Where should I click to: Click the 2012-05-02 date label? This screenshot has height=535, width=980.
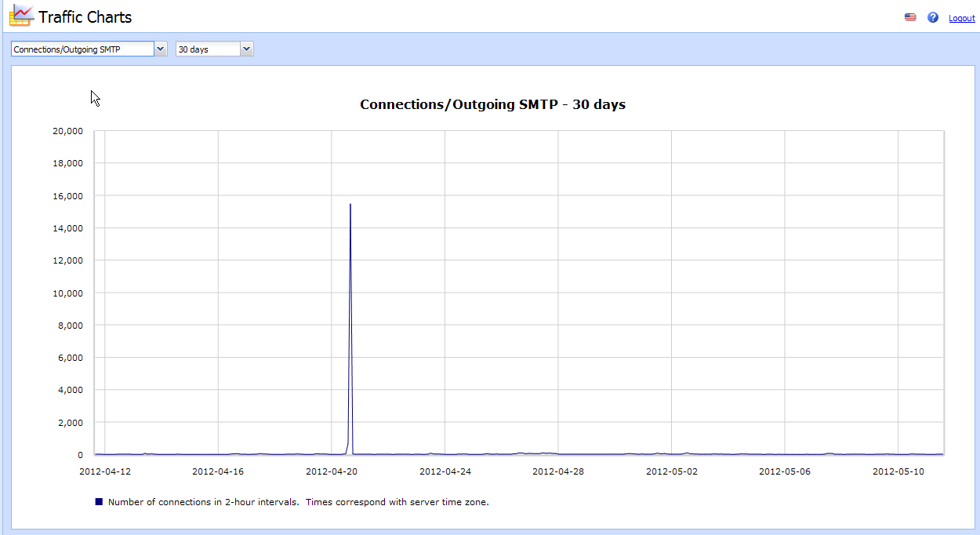[x=672, y=472]
